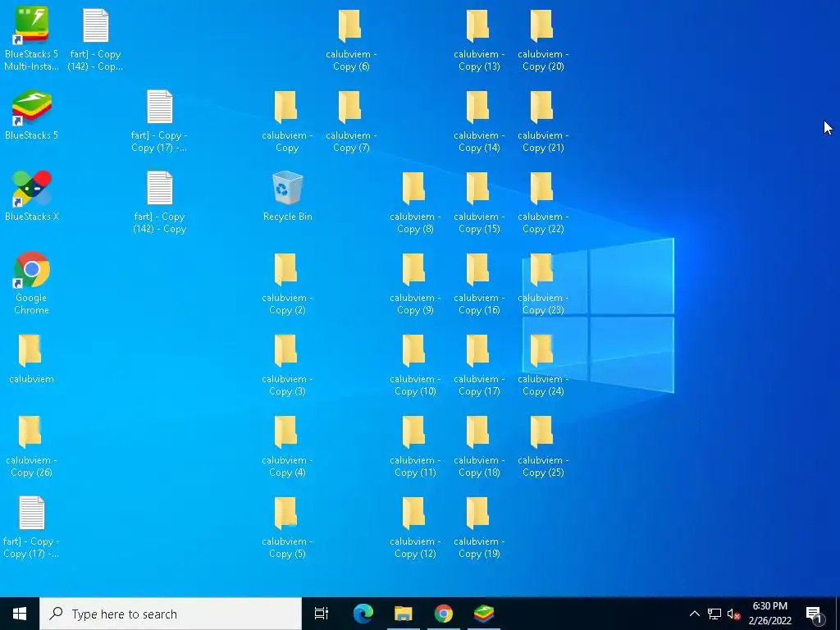The width and height of the screenshot is (840, 630).
Task: Switch to BlueStacks on the taskbar
Action: point(484,614)
